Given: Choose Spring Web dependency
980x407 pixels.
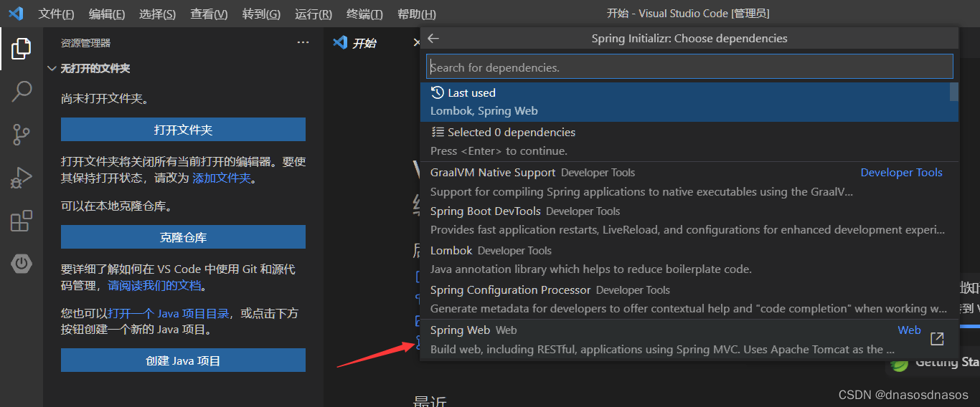Looking at the screenshot, I should pos(689,340).
